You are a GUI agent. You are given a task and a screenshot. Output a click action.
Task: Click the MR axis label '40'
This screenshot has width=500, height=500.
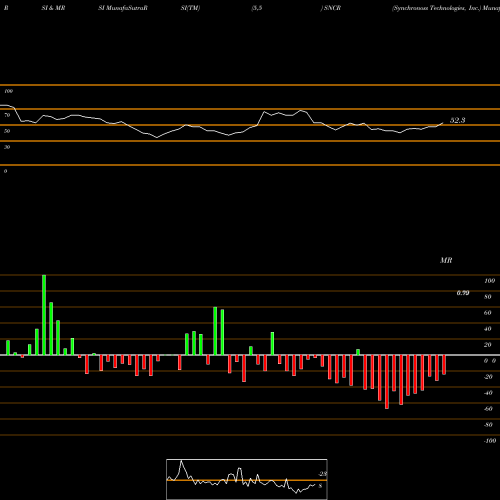[487, 329]
